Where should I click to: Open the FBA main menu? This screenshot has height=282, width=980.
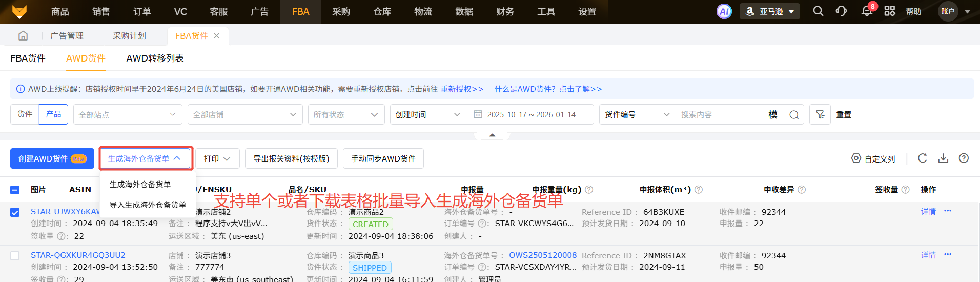300,12
